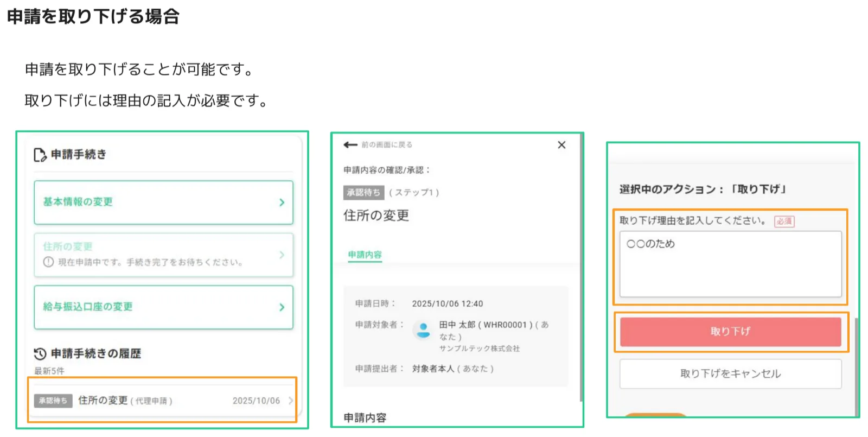Click the withdrawal panel vertical scrollbar
The width and height of the screenshot is (868, 437).
pos(856,367)
